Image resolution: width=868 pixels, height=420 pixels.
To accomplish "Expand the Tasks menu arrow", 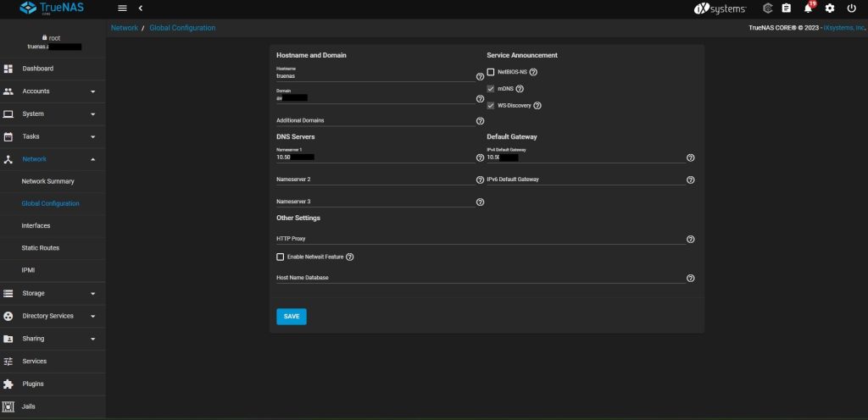I will (93, 136).
